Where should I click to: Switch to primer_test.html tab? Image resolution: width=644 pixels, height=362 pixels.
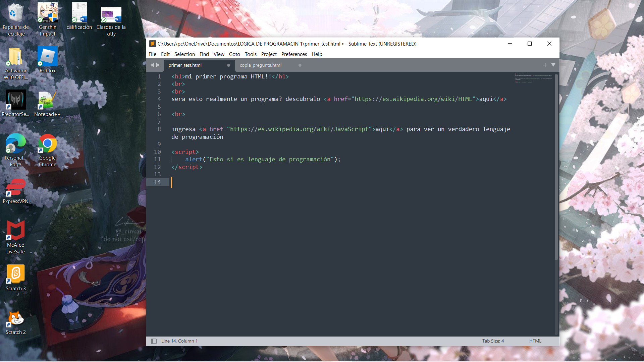(185, 65)
